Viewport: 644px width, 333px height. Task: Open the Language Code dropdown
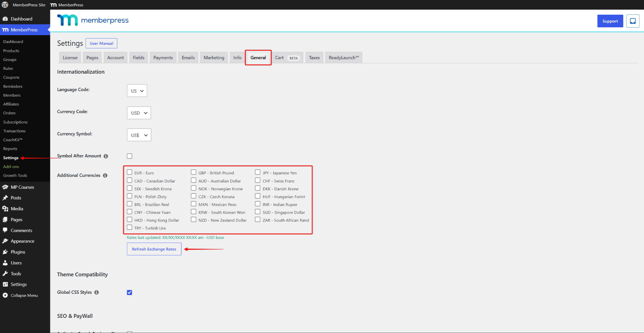coord(137,91)
